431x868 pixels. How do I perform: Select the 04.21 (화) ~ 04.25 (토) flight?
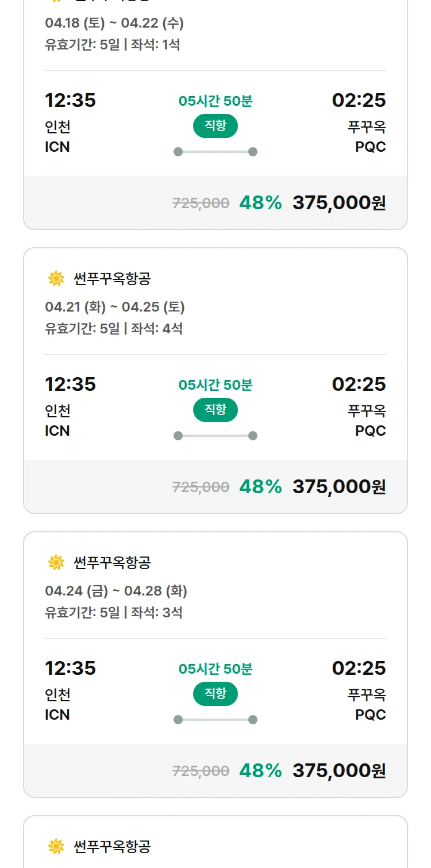tap(115, 307)
